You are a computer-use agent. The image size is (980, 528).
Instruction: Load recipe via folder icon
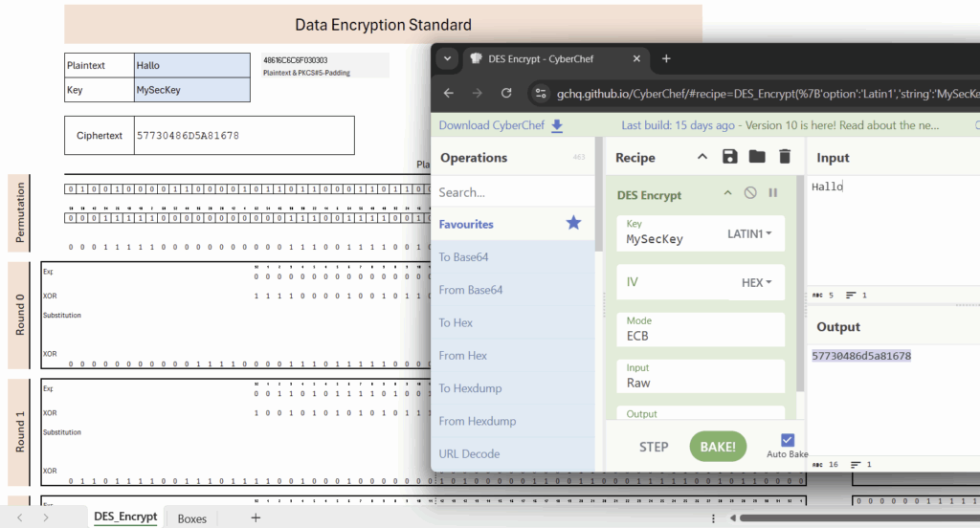757,157
